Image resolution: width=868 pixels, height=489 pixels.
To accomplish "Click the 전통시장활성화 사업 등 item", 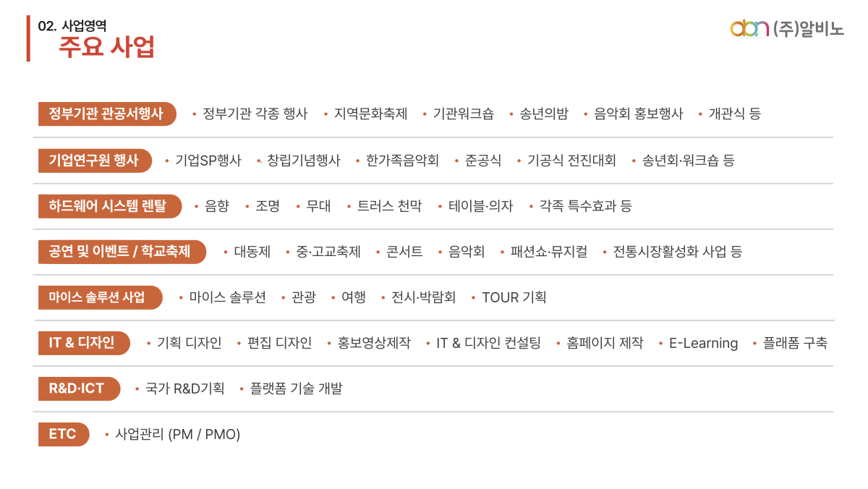I will coord(677,252).
